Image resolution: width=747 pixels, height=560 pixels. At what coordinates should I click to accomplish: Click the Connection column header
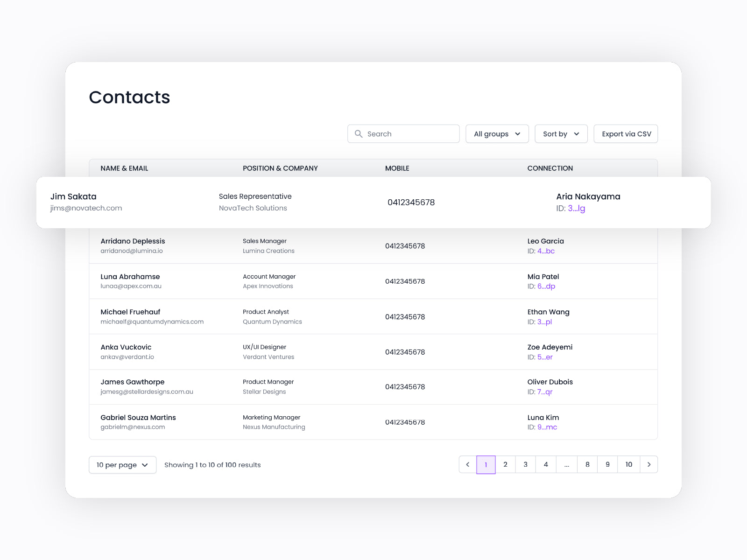550,168
